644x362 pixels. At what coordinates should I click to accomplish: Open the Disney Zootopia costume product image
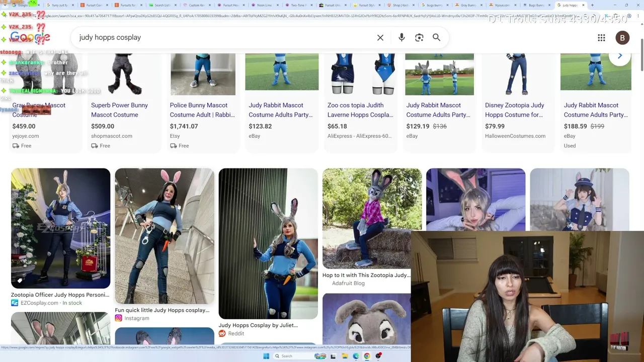tap(518, 74)
